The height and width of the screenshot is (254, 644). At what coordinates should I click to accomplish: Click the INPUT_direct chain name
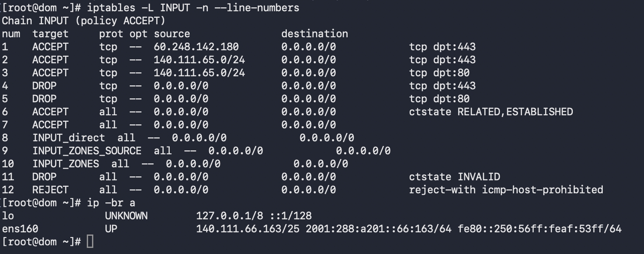(69, 138)
